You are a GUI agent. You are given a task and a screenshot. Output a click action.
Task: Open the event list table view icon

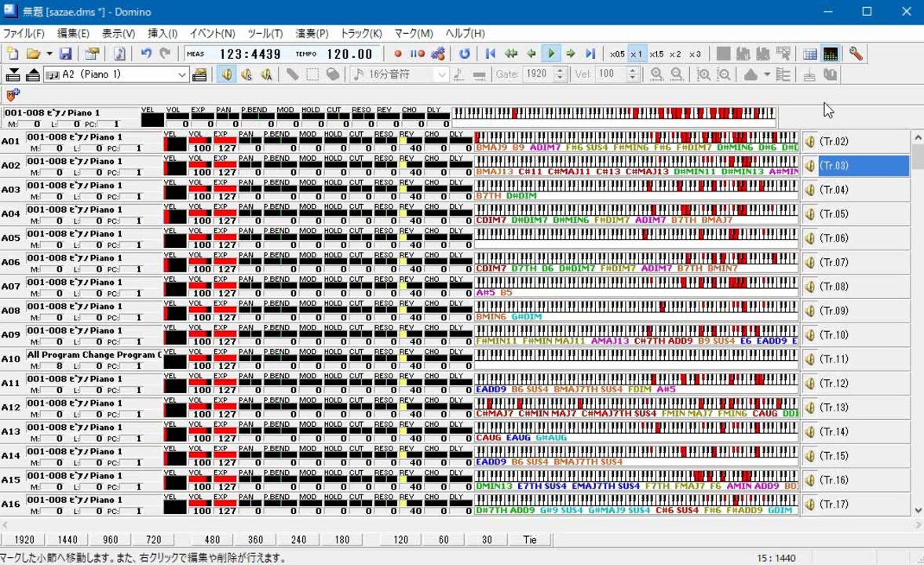click(810, 53)
